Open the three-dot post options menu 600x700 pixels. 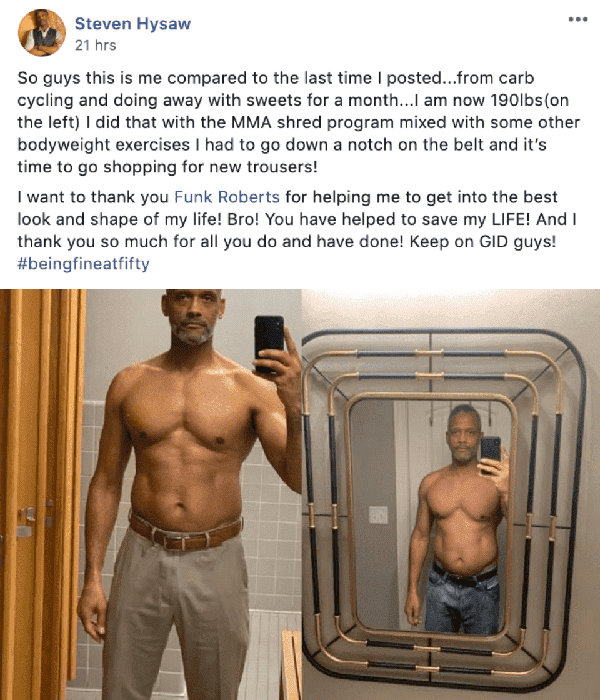[578, 19]
